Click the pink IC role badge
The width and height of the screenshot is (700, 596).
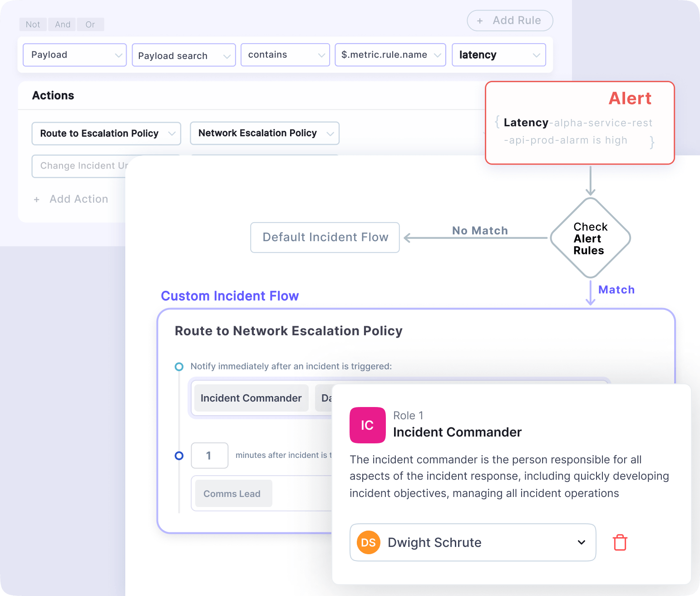(x=367, y=425)
